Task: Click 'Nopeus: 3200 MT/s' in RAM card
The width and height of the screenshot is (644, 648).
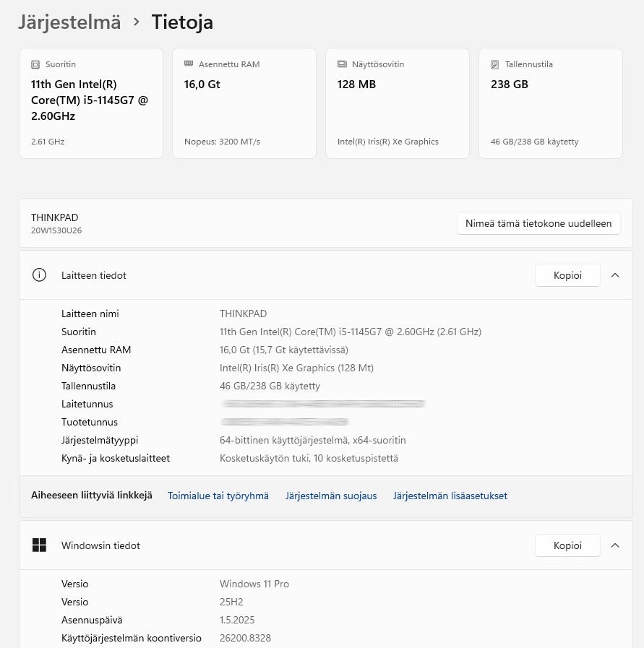Action: coord(222,142)
